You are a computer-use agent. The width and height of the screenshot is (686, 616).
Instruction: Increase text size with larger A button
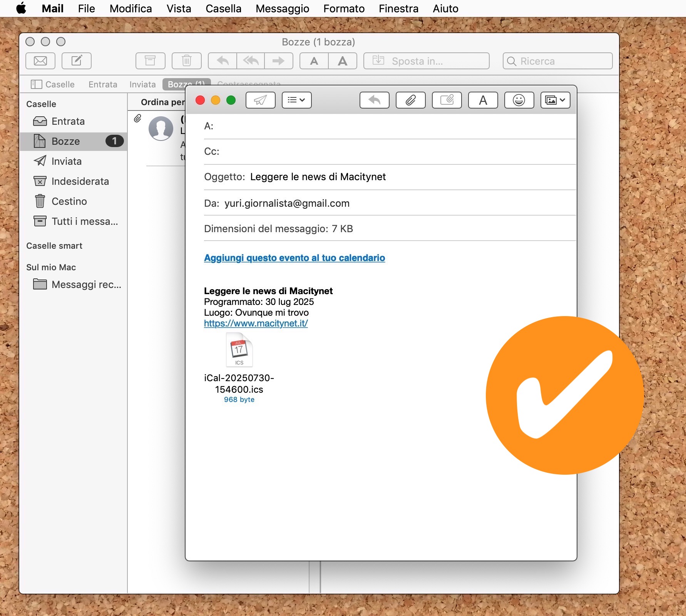point(343,61)
